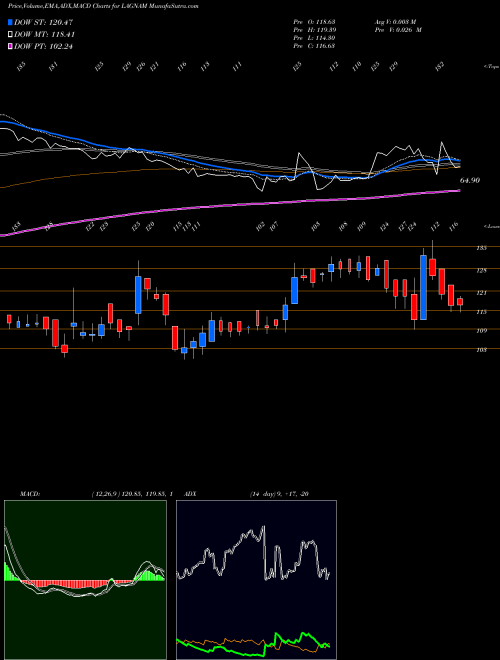Click the tallest blue candlestick near the right

point(423,287)
